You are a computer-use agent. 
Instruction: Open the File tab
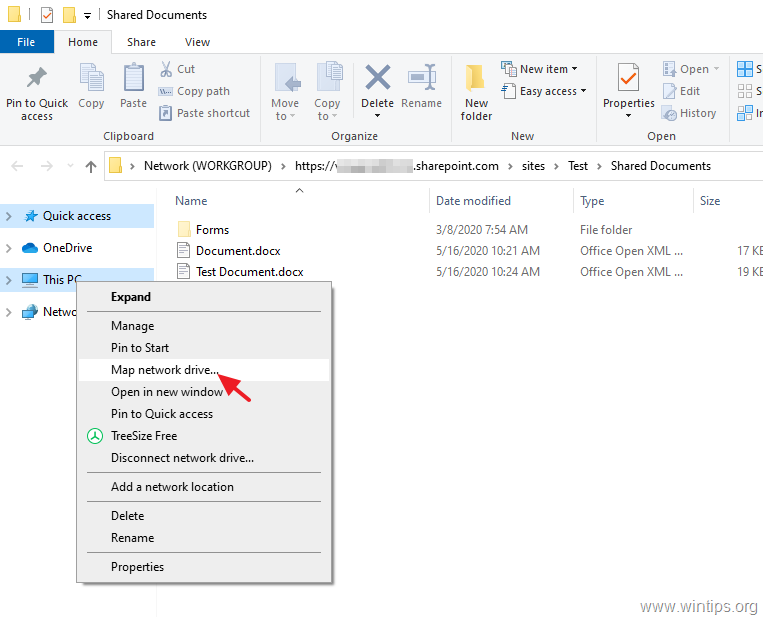(x=26, y=42)
